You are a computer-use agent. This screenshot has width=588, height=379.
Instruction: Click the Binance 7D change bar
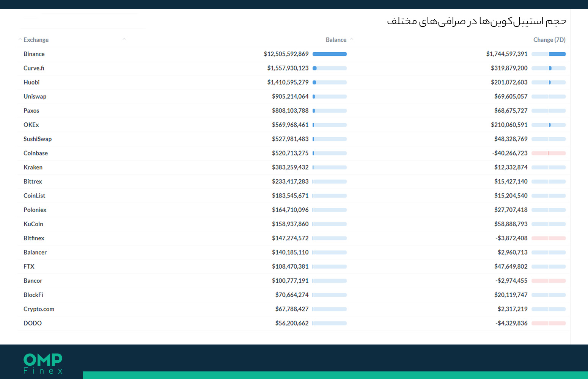pos(549,54)
